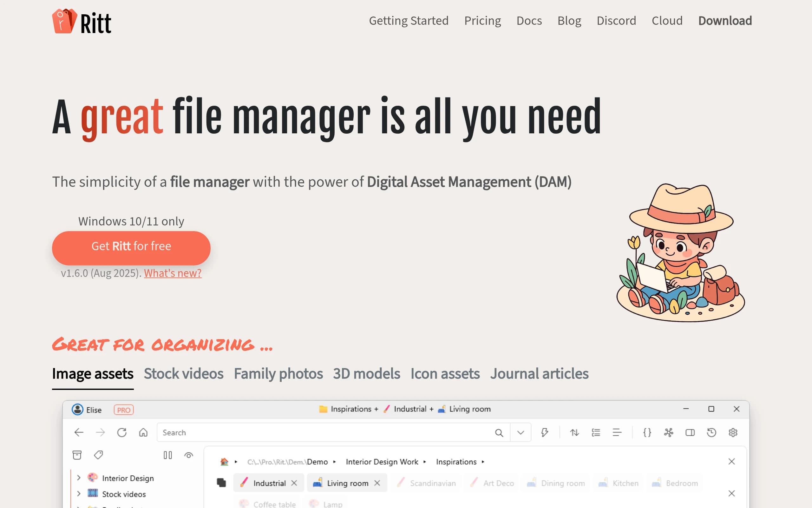Image resolution: width=812 pixels, height=508 pixels.
Task: Remove the Industrial tag with its X
Action: pyautogui.click(x=294, y=483)
